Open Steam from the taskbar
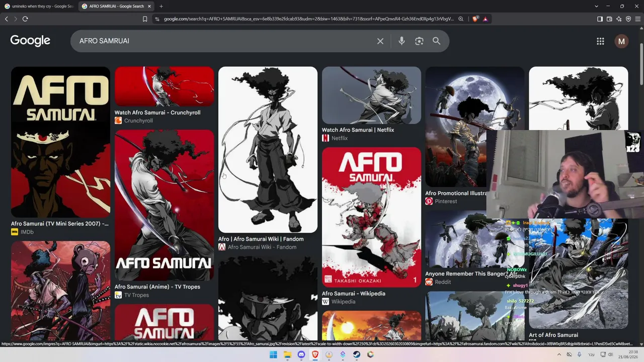Screen dimensions: 644x362 click(356, 354)
